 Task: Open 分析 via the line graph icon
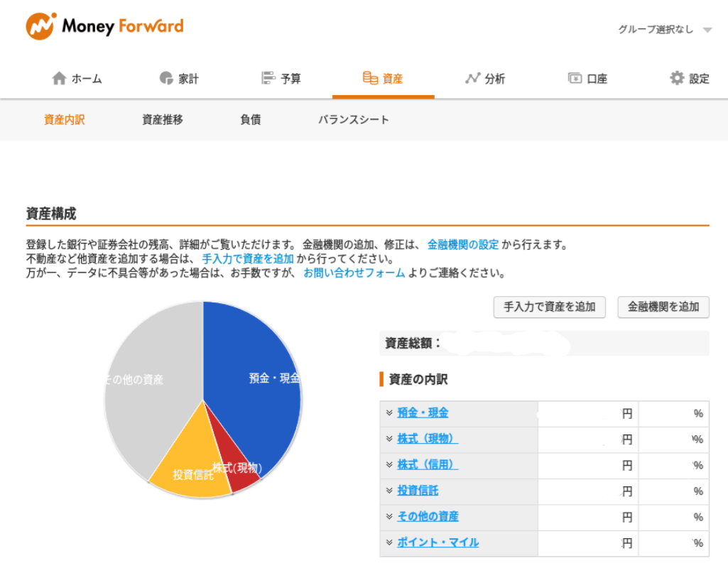[472, 78]
